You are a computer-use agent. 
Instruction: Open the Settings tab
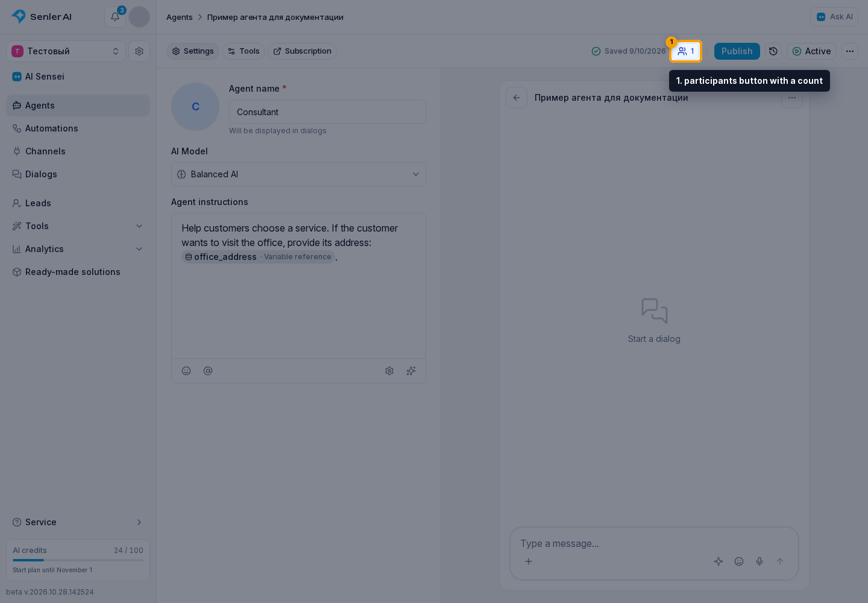(193, 51)
